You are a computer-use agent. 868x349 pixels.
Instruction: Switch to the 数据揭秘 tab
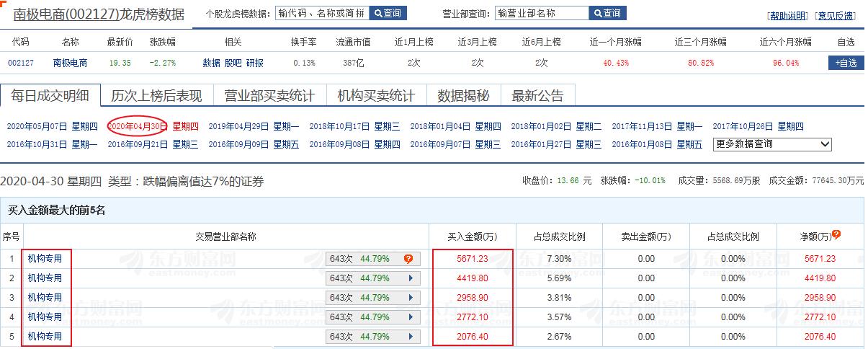click(463, 96)
